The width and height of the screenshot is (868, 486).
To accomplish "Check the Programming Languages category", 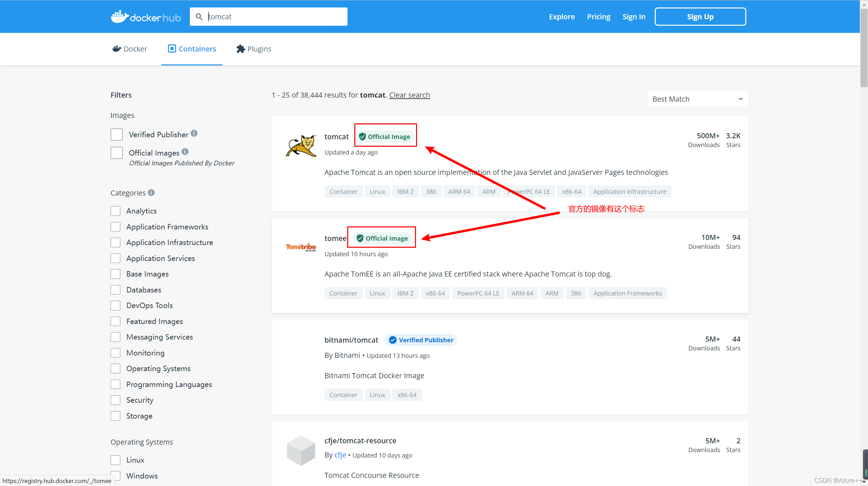I will coord(115,384).
